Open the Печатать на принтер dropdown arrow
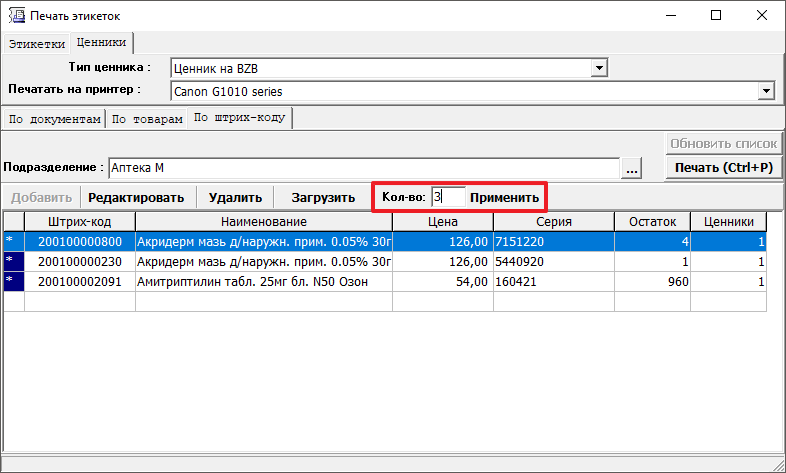Screen dimensions: 786x473 [767, 91]
